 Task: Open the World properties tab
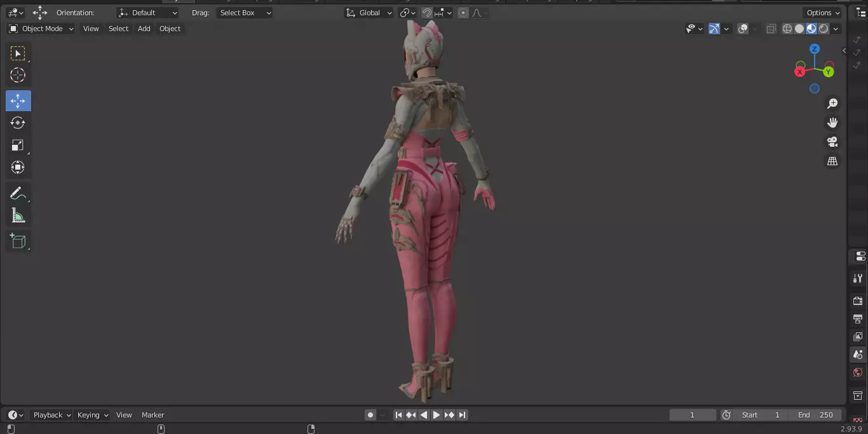(858, 372)
